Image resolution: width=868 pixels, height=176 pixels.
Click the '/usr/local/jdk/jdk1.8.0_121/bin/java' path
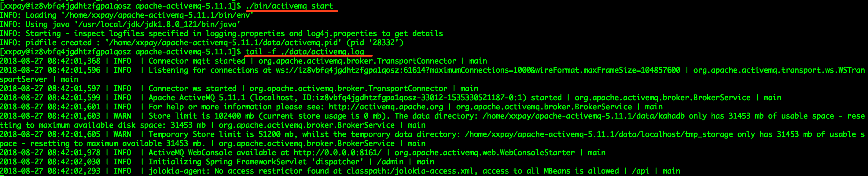[x=157, y=24]
